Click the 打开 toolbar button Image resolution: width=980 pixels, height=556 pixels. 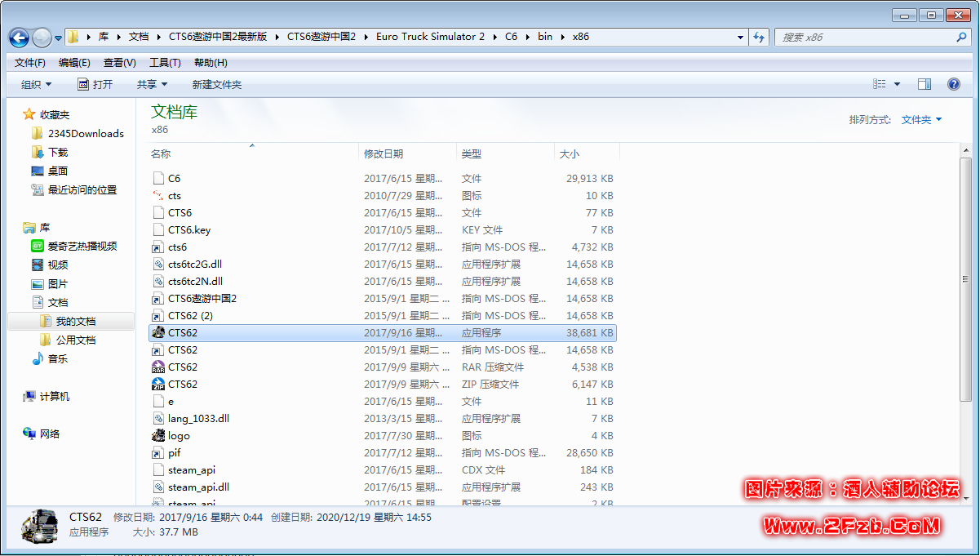point(95,85)
